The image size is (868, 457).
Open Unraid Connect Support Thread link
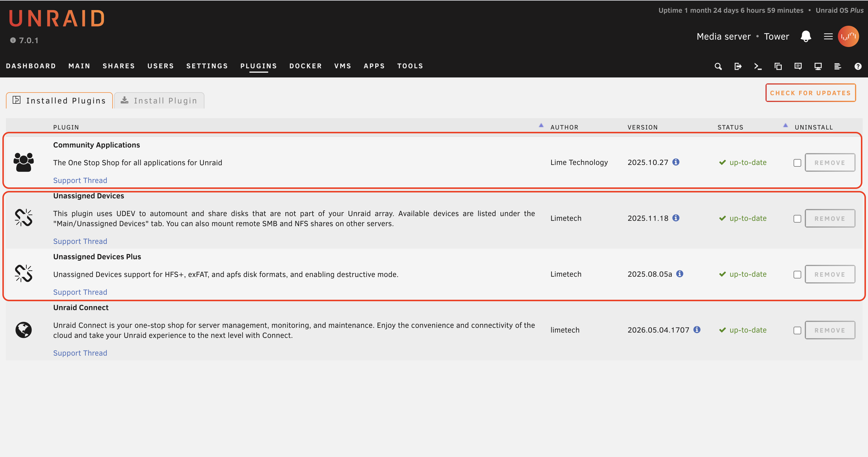tap(80, 353)
